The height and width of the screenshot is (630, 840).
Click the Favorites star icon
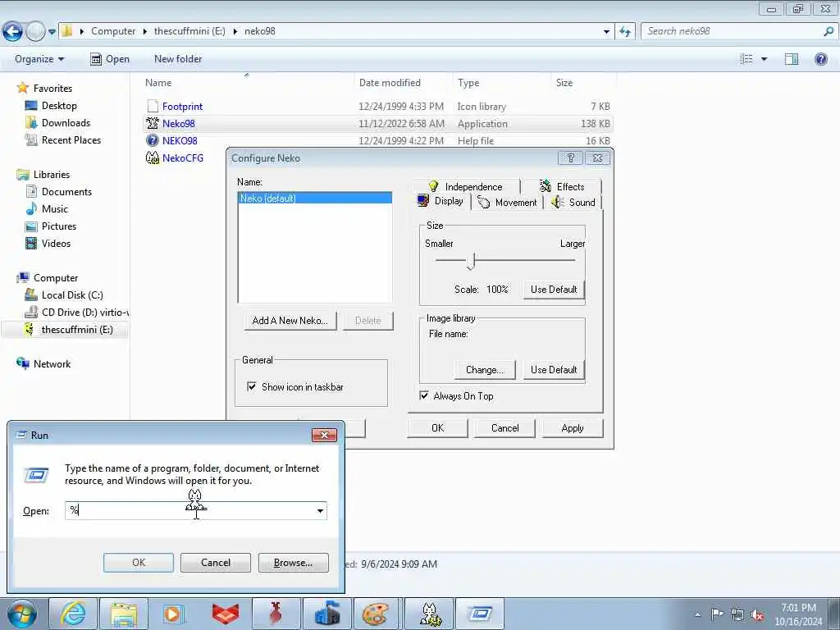click(22, 88)
